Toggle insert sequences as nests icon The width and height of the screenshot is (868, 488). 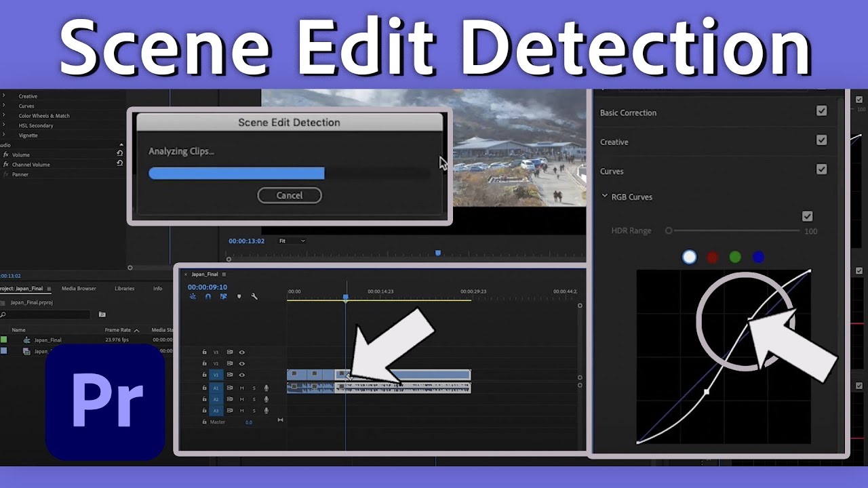(x=193, y=296)
